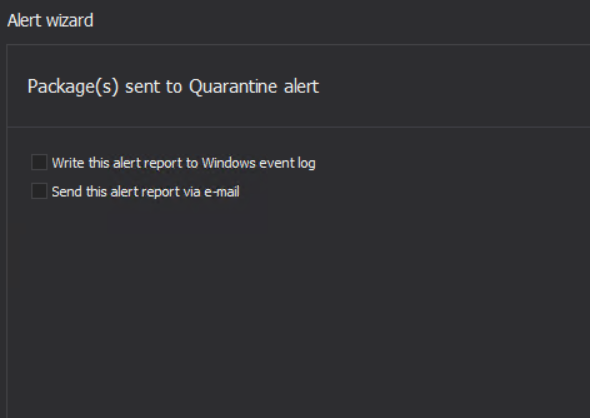
Task: Click the word 'Alert' in the window title
Action: 24,20
